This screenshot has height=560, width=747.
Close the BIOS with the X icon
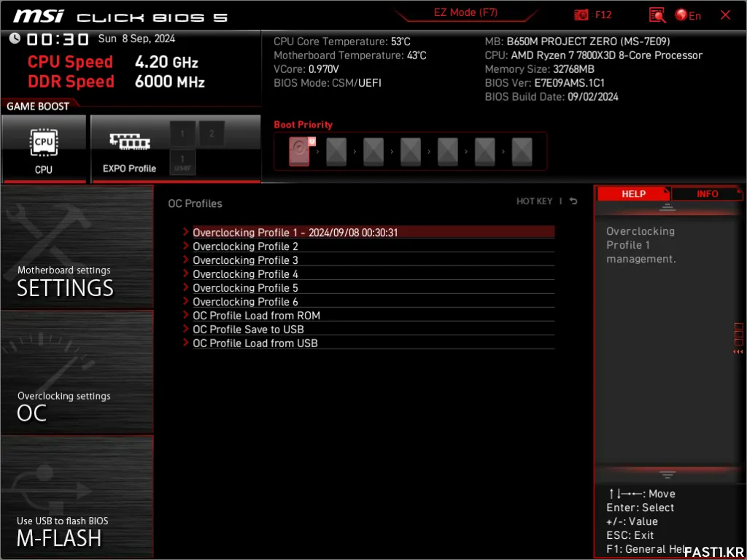coord(726,15)
